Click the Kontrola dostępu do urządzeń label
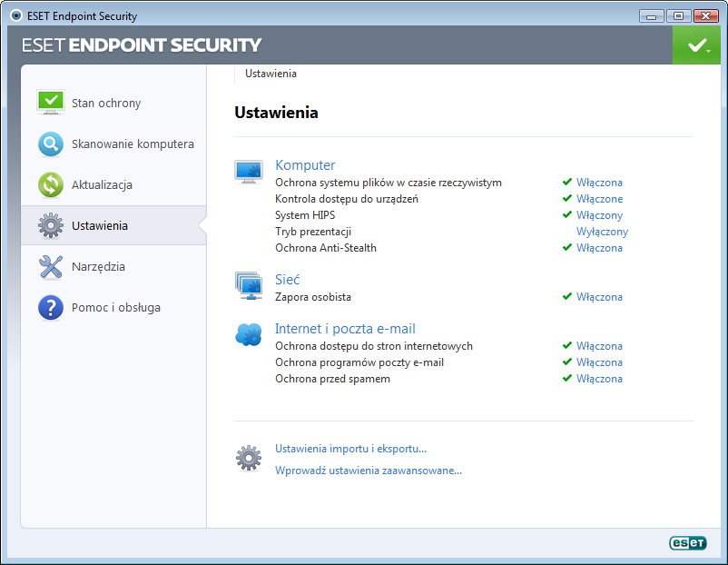728x565 pixels. (347, 199)
